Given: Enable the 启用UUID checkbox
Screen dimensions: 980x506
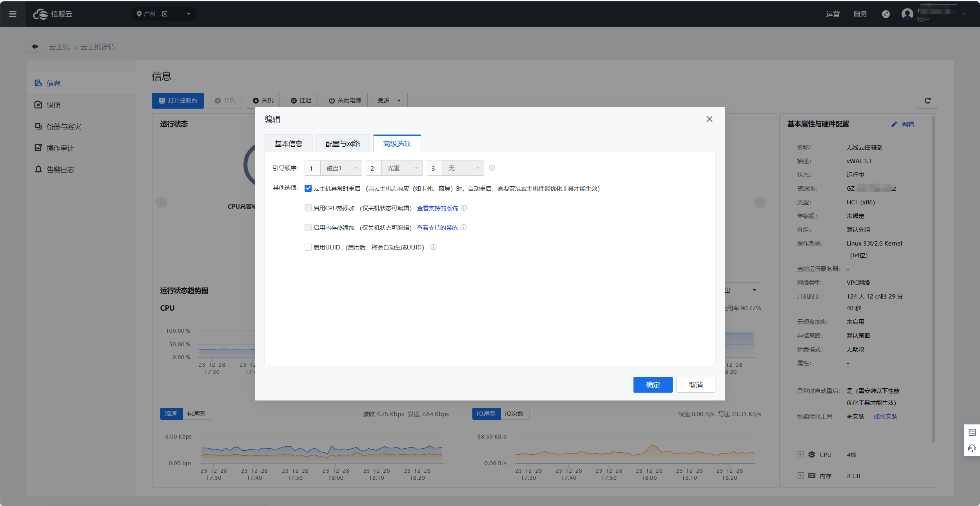Looking at the screenshot, I should (x=308, y=247).
